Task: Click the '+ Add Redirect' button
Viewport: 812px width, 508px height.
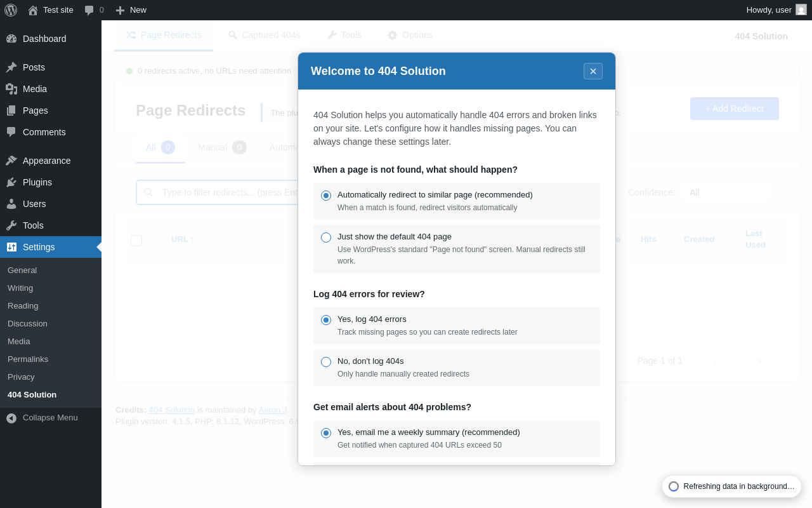Action: (734, 109)
